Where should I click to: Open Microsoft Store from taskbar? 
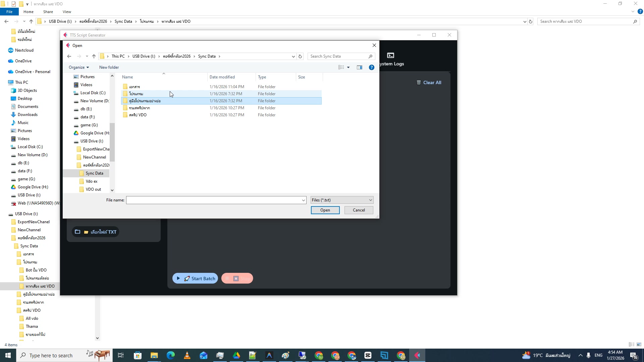click(x=138, y=355)
